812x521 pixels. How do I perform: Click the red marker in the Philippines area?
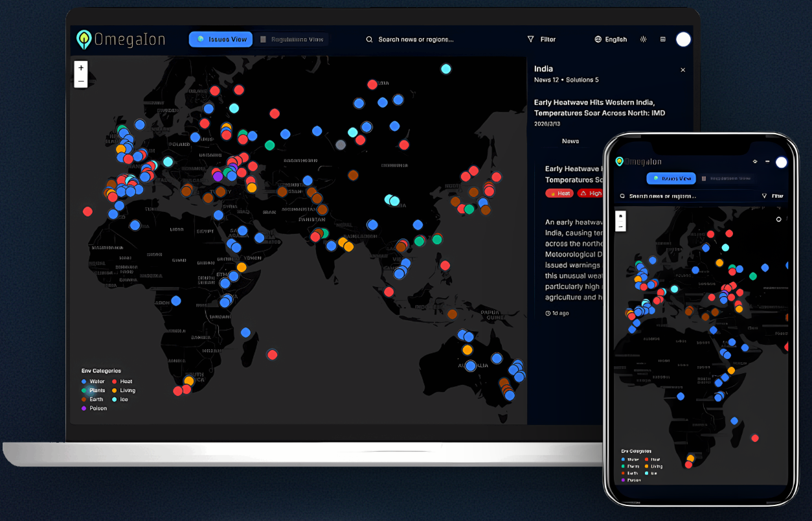pyautogui.click(x=445, y=266)
